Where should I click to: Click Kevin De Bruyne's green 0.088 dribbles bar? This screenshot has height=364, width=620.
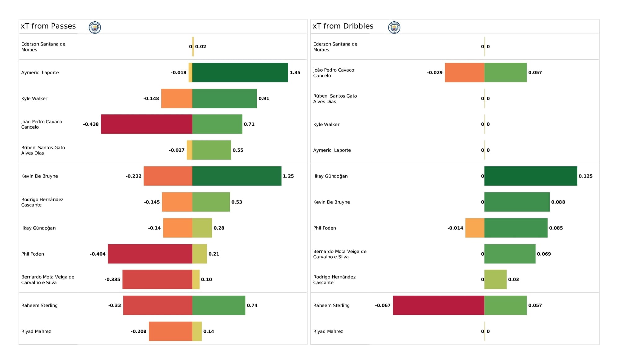point(517,202)
